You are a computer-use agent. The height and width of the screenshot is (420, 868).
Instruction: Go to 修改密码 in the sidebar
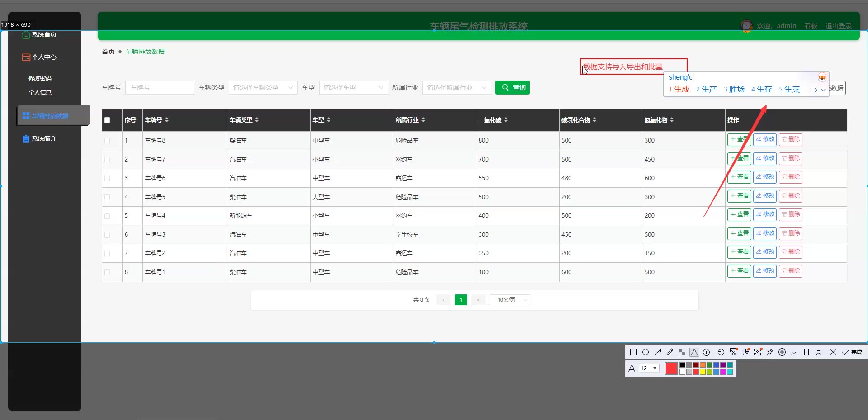point(40,78)
